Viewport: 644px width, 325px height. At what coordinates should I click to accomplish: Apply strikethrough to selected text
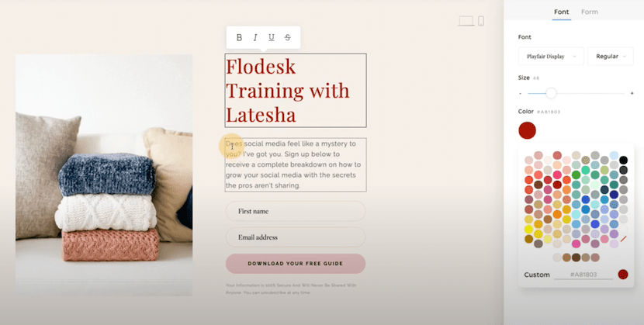[x=288, y=37]
